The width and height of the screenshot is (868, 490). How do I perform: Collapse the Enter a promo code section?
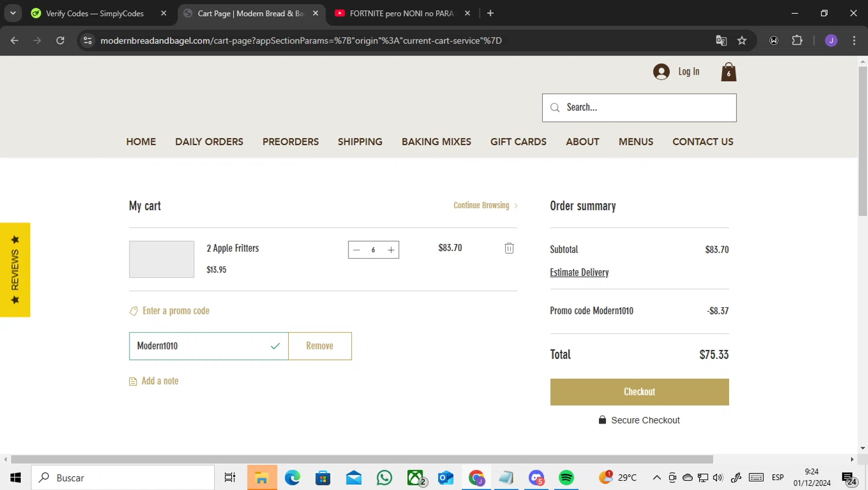(x=170, y=311)
